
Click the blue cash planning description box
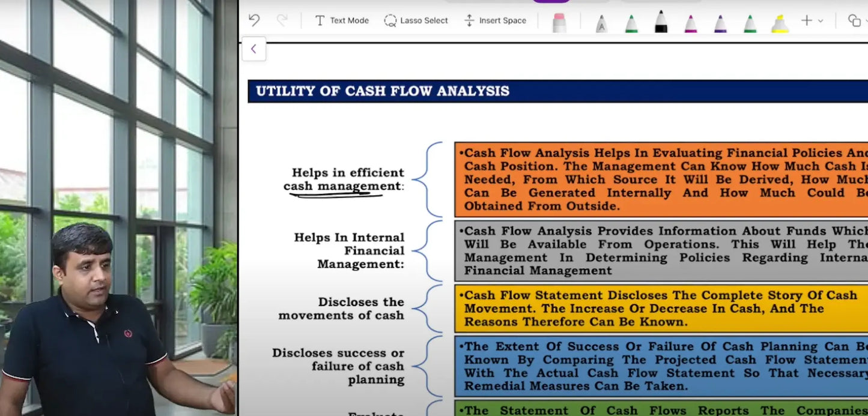pyautogui.click(x=661, y=366)
